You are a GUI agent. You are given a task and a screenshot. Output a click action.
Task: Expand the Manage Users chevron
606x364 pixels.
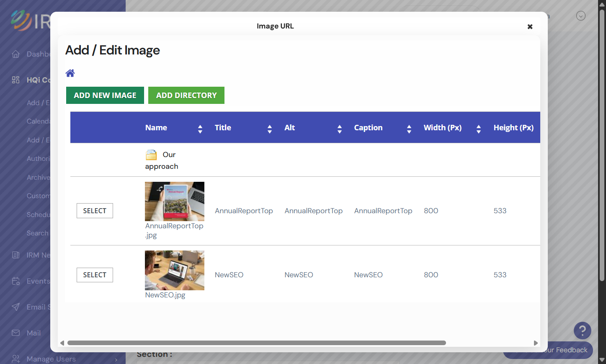click(x=116, y=359)
